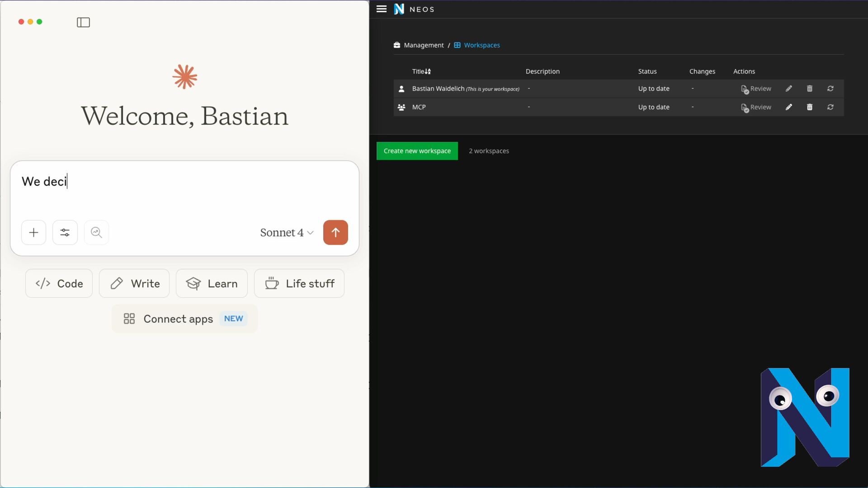Delete the MCP workspace via trash icon

coord(810,107)
